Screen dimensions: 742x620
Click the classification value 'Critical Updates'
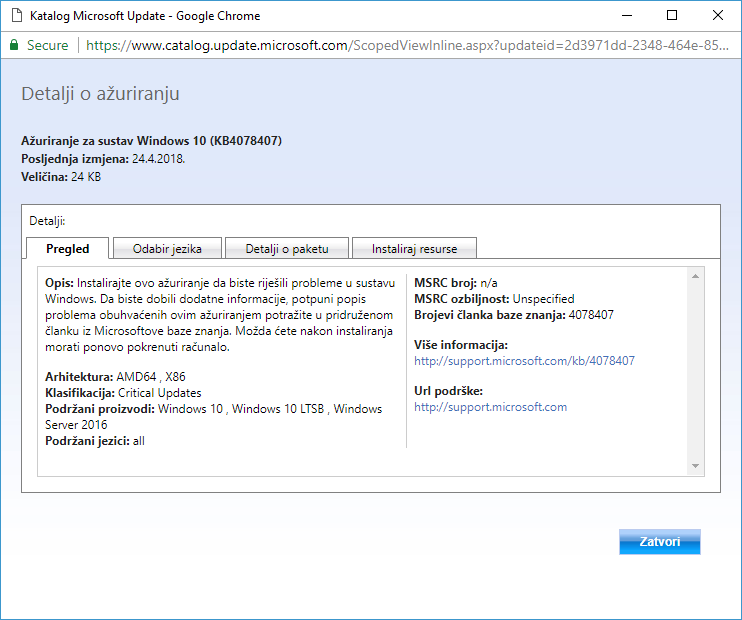pos(159,393)
